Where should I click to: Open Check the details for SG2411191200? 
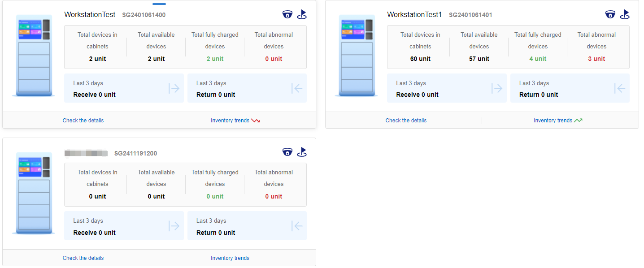pos(83,258)
